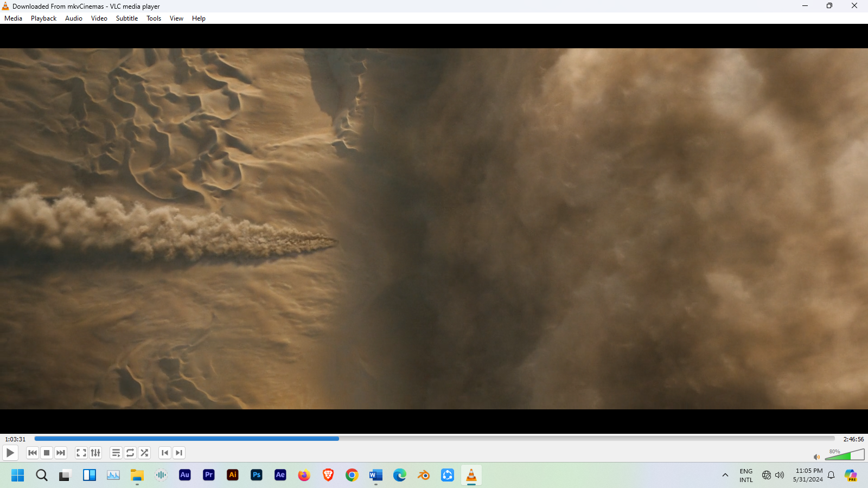Open the Playback menu
The image size is (868, 488).
(43, 18)
